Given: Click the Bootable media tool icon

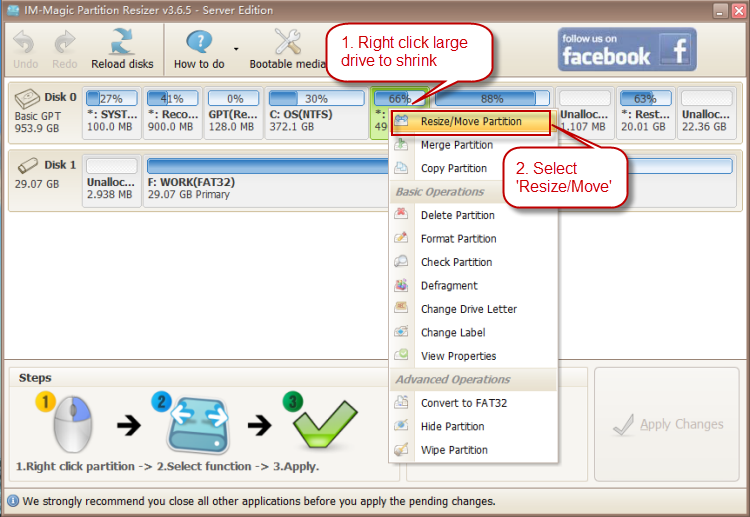Looking at the screenshot, I should [288, 42].
